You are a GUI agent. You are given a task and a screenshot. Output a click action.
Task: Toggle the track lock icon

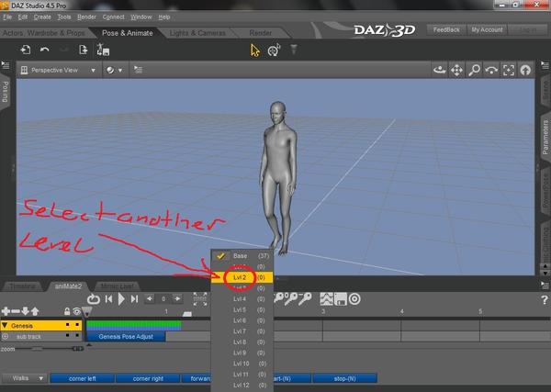[67, 311]
